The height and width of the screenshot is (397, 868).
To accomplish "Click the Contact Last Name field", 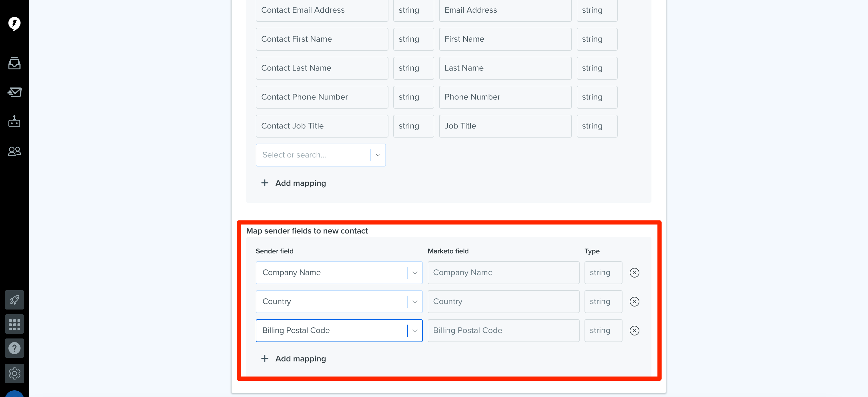I will (x=322, y=68).
